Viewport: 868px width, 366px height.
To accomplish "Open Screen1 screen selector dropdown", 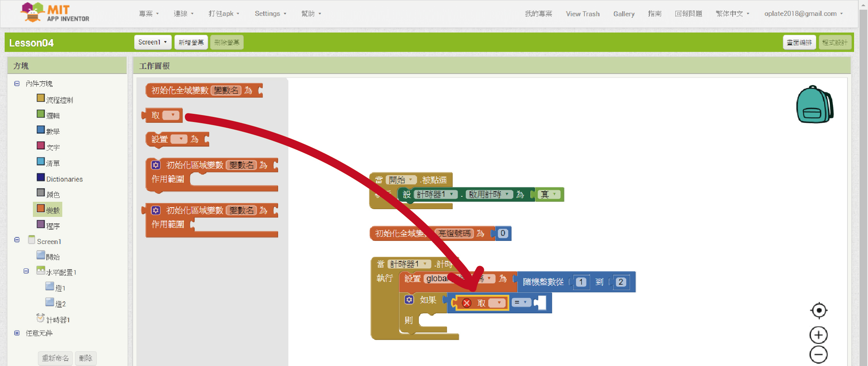I will (153, 42).
